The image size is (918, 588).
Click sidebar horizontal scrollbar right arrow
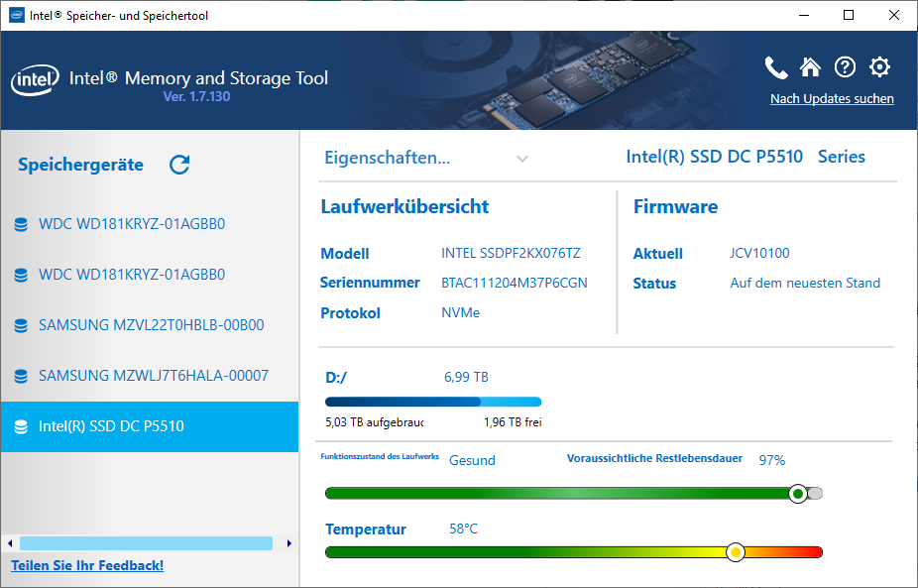289,543
